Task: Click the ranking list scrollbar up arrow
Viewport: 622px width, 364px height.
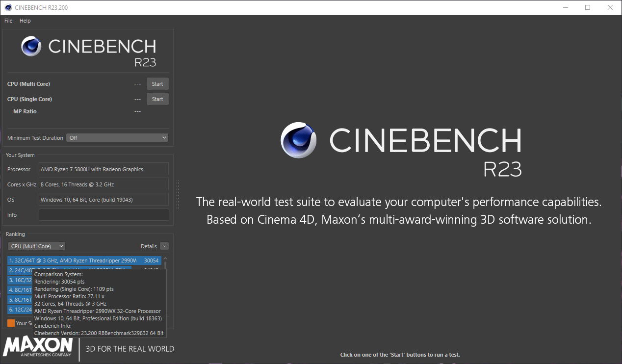Action: (x=165, y=259)
